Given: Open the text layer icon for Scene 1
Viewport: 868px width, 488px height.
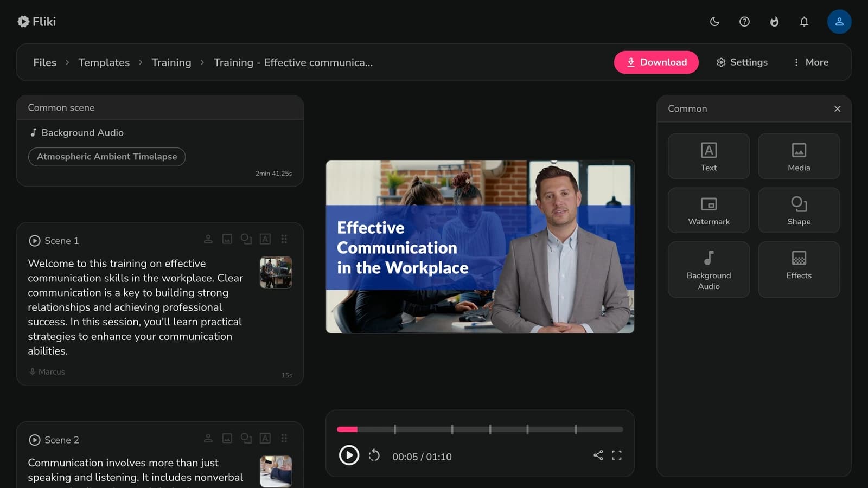Looking at the screenshot, I should (265, 239).
